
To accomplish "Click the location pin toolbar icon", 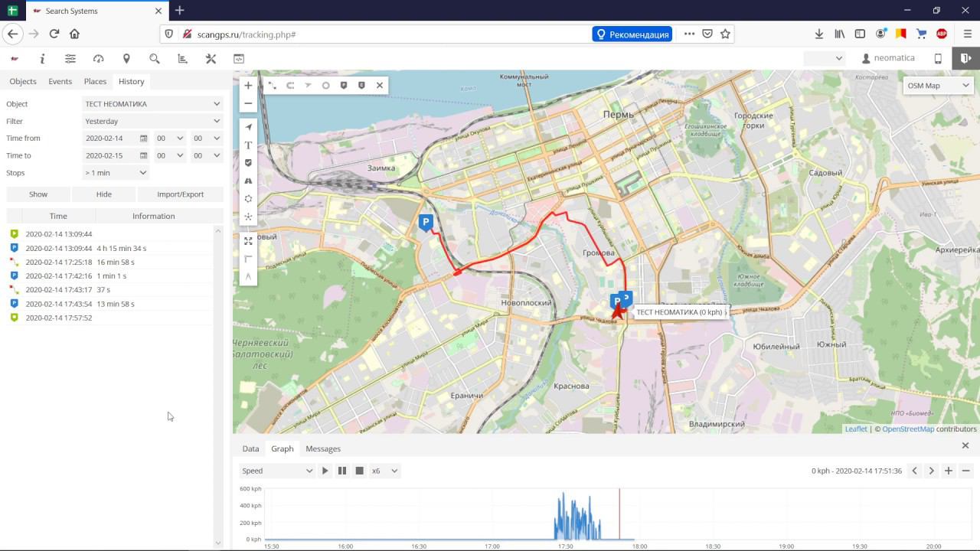I will (x=126, y=58).
